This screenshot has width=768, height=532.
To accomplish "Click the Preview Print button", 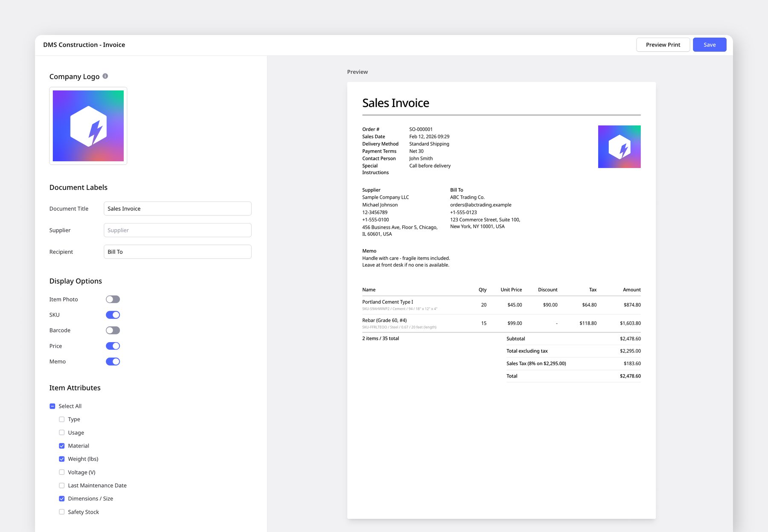I will (663, 45).
